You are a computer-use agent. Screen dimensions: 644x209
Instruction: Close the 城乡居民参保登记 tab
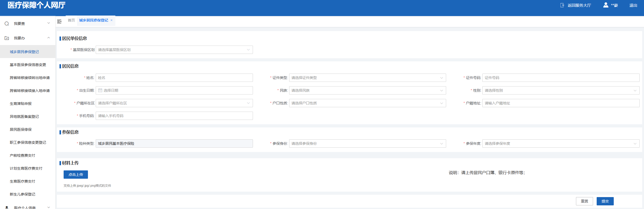[111, 20]
